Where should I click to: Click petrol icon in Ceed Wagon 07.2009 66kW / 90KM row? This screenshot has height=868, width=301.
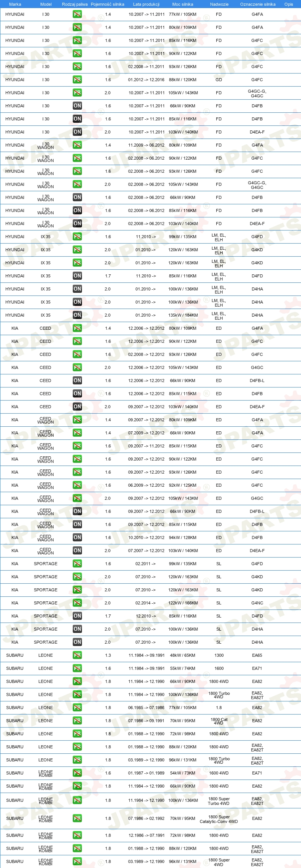(77, 433)
